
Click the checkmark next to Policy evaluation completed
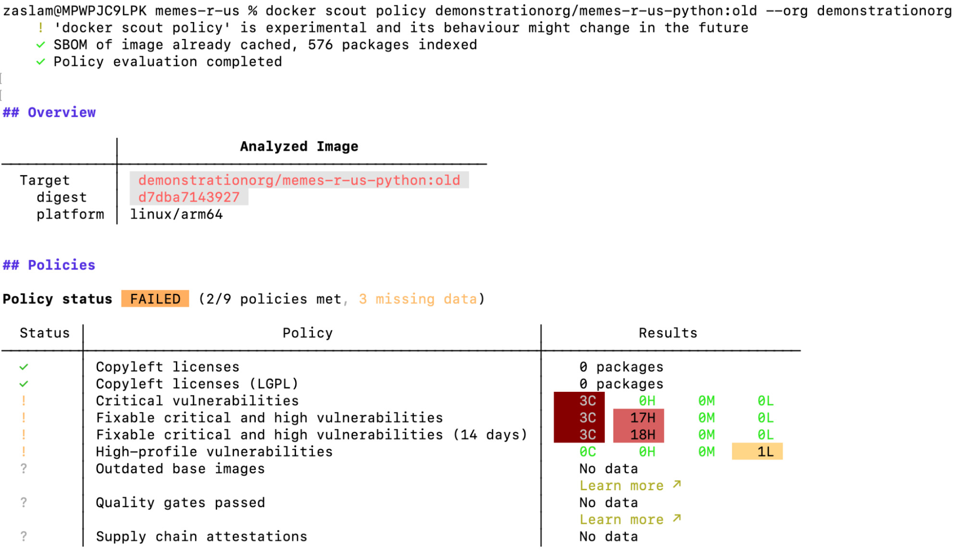[41, 62]
